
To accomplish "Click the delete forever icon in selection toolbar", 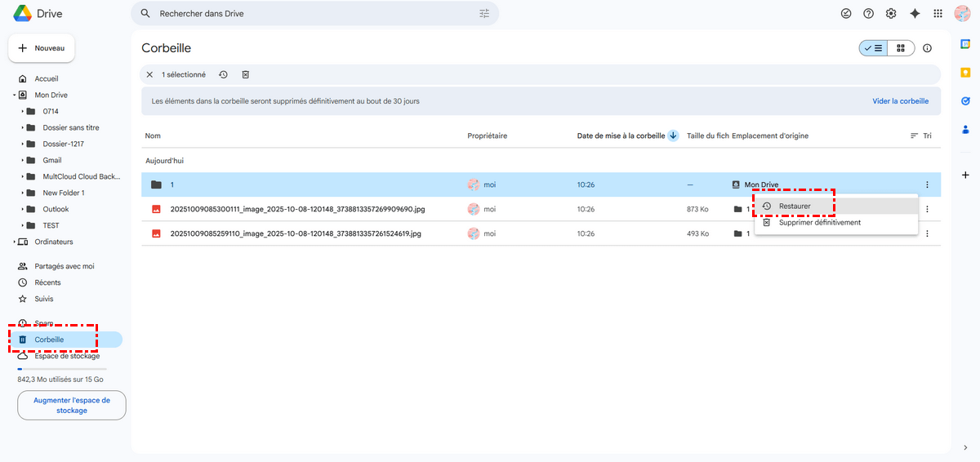I will coord(245,75).
